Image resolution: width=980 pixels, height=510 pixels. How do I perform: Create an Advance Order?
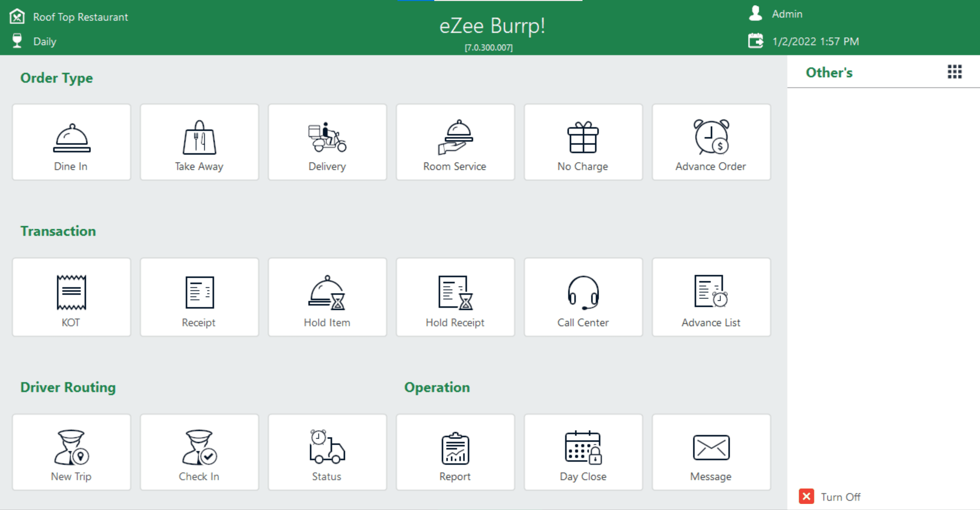[711, 142]
